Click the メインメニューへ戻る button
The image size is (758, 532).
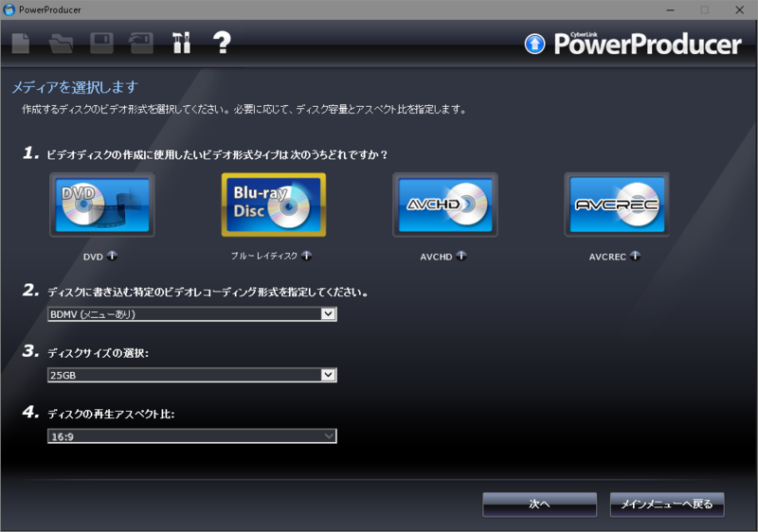pos(667,505)
